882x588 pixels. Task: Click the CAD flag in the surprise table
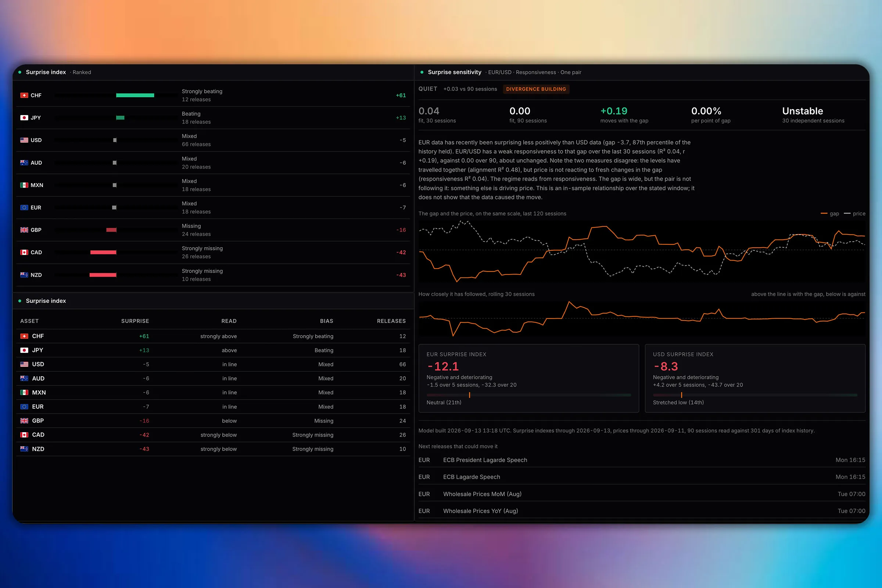(24, 435)
